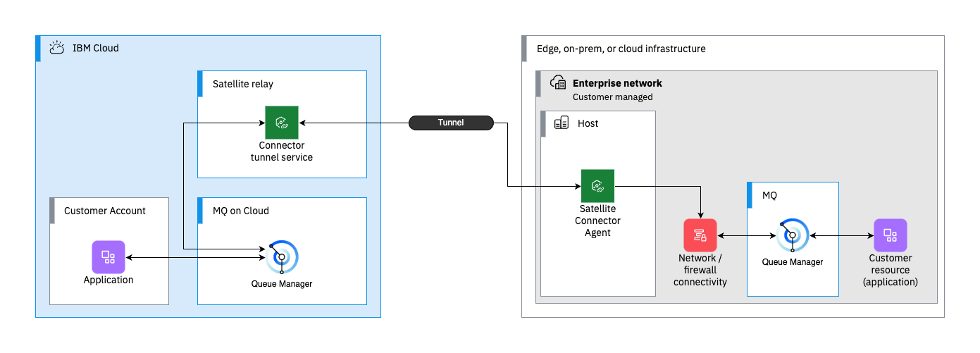Click the on-prem MQ Queue Manager icon

click(793, 235)
